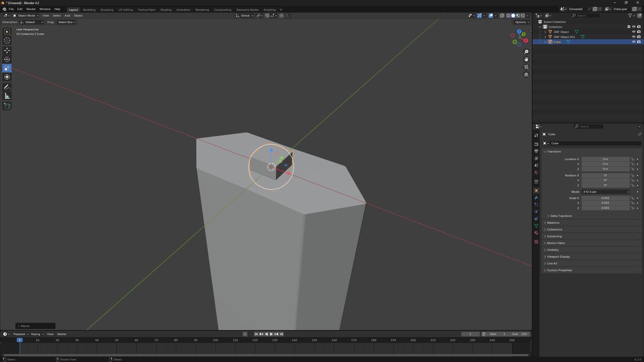Expand the Viewport Display panel
Viewport: 644px width, 362px height.
tap(558, 256)
